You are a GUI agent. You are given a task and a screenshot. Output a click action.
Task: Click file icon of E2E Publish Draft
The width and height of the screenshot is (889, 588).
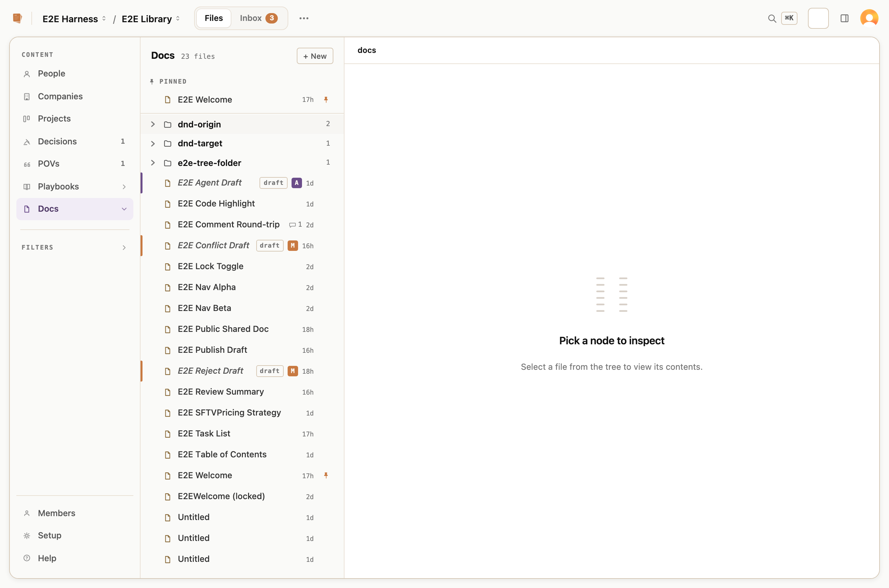pos(168,350)
